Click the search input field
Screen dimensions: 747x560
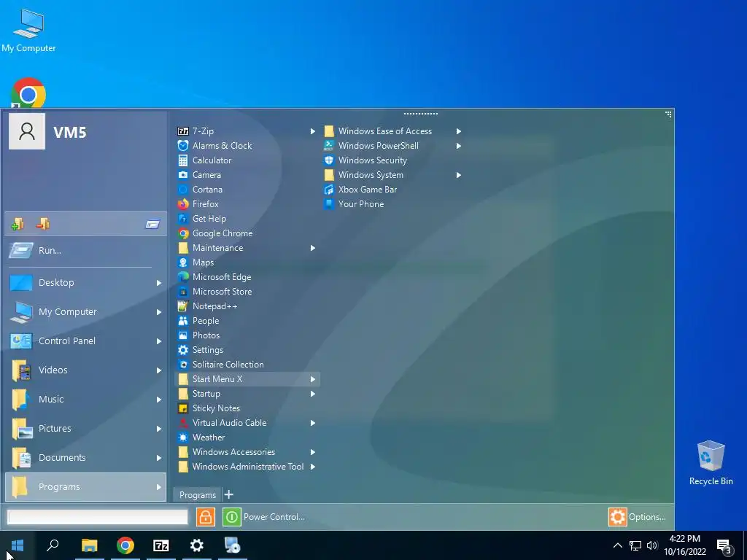coord(98,517)
